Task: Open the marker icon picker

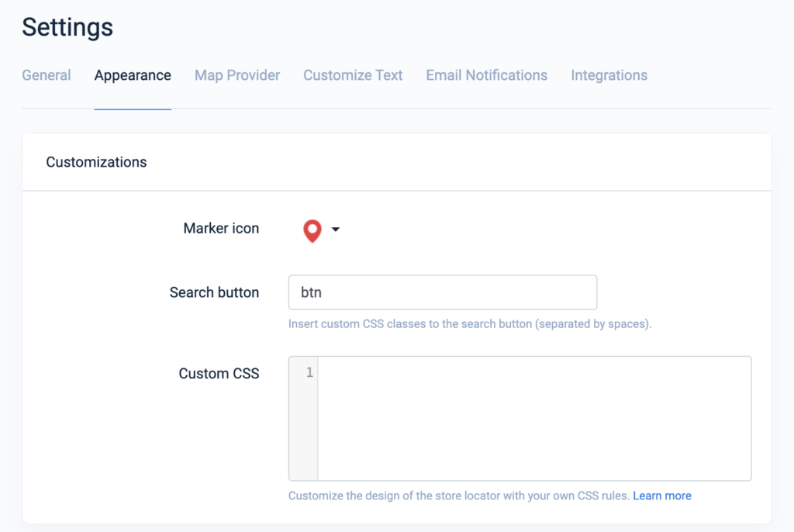Action: click(320, 229)
